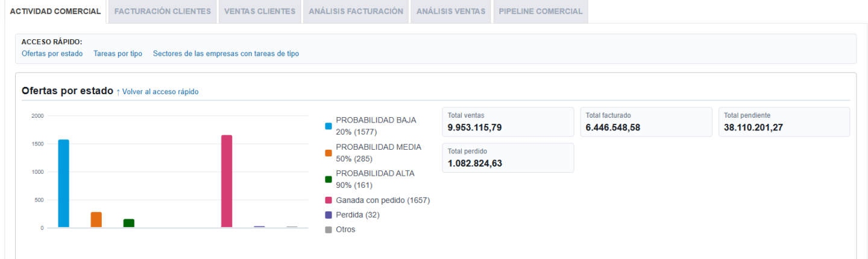
Task: Toggle the pink Ganada con pedido swatch
Action: [329, 200]
